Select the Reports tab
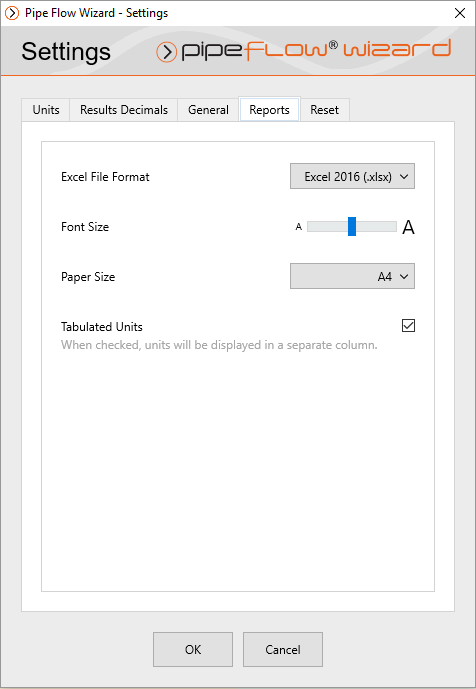 (x=269, y=109)
